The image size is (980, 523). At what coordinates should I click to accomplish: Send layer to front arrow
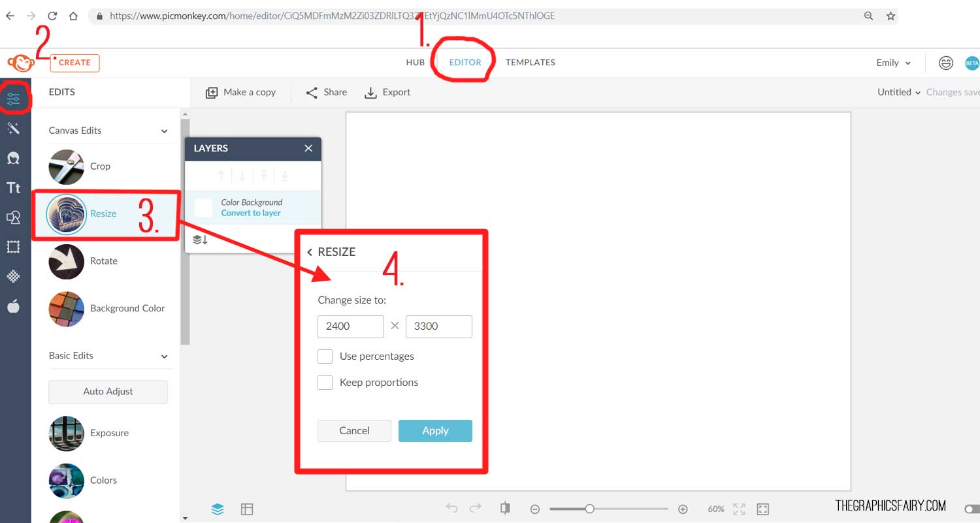click(263, 176)
